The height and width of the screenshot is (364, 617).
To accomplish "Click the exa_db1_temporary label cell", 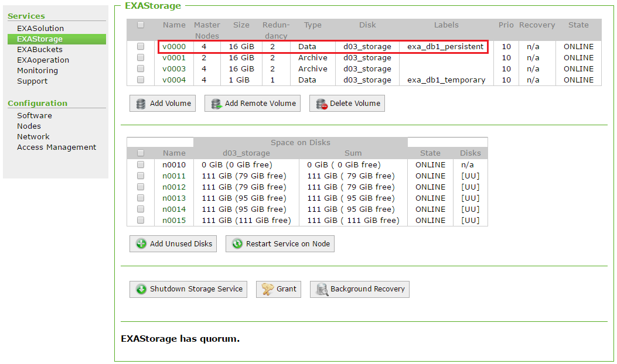I will point(446,80).
